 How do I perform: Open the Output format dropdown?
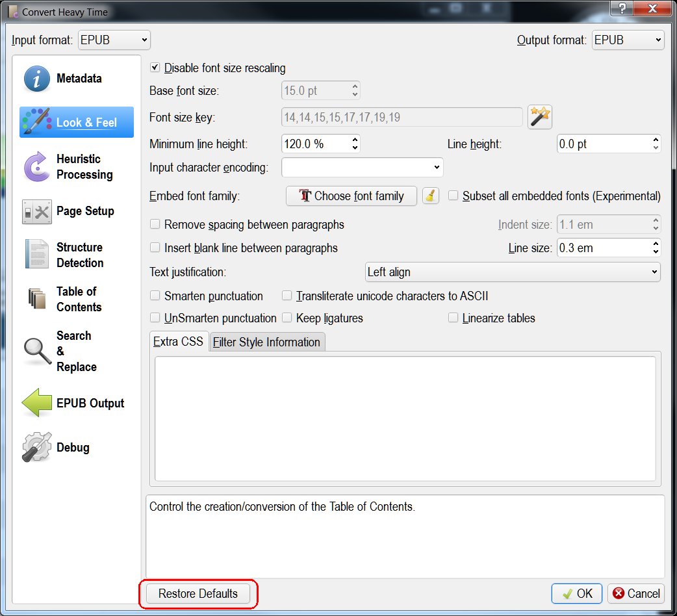(x=628, y=40)
